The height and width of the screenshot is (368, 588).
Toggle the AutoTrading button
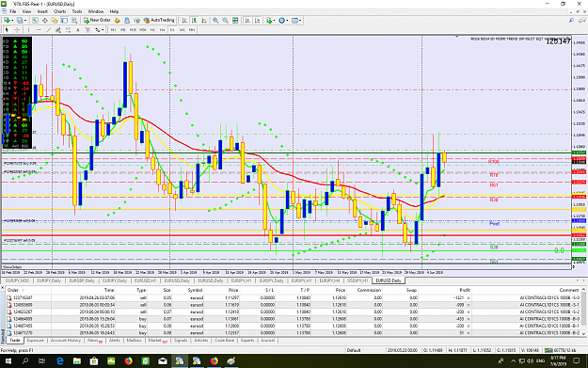pos(159,21)
